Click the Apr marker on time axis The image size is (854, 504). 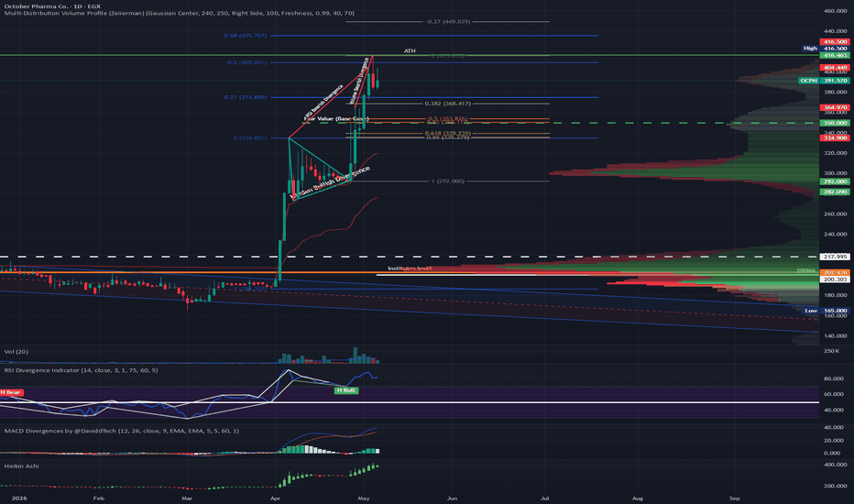click(275, 498)
